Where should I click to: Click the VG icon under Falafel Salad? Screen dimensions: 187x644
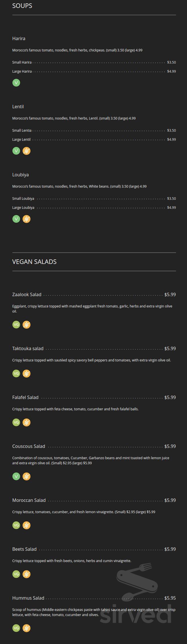point(16,422)
